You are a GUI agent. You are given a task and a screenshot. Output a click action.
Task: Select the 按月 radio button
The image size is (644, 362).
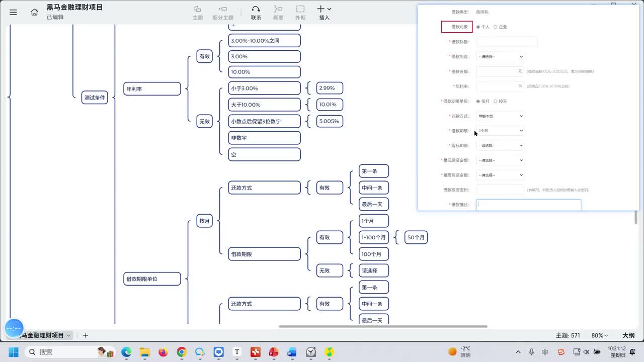(478, 101)
